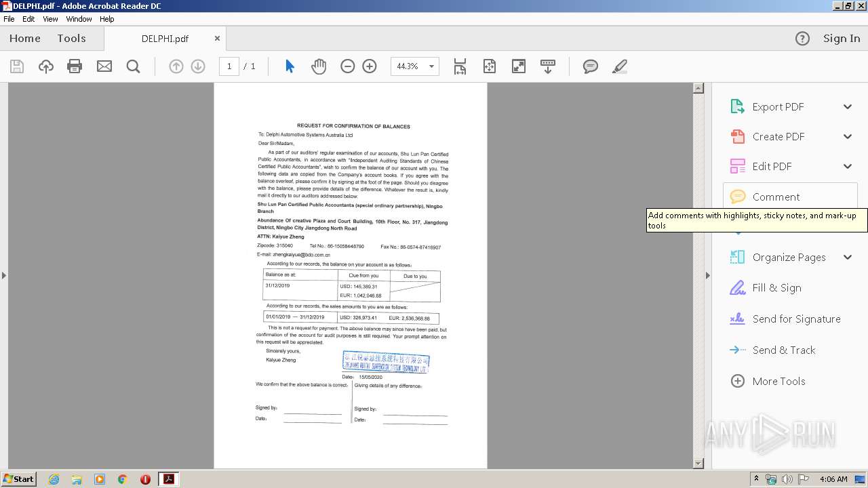Open the zoom level dropdown
868x488 pixels.
tap(431, 66)
